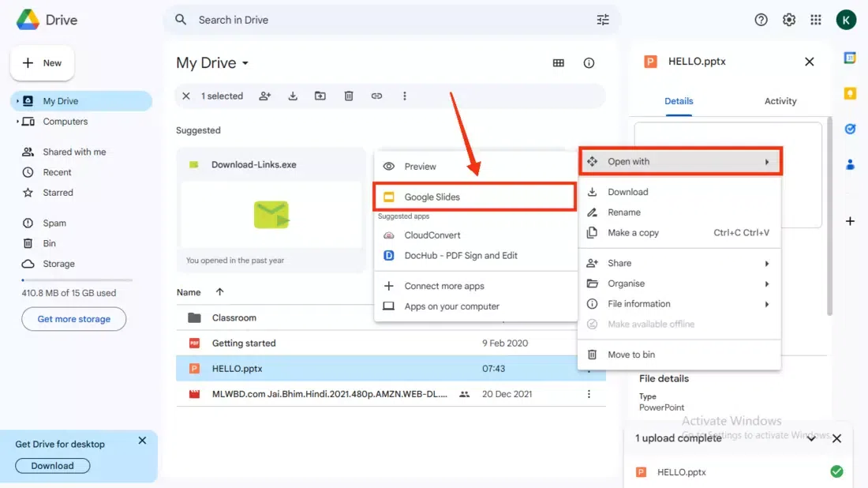The image size is (868, 488).
Task: Sort by the Name column header
Action: click(189, 292)
